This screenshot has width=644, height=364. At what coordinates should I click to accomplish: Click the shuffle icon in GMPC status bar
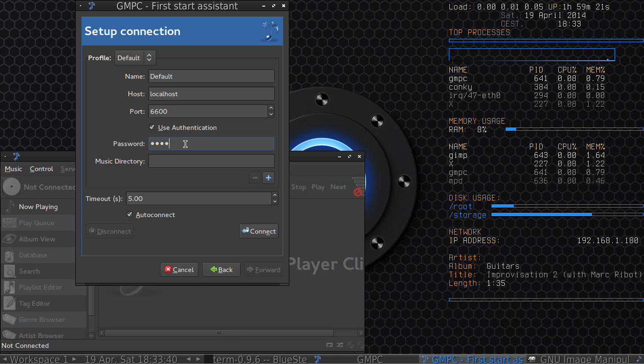pos(340,346)
